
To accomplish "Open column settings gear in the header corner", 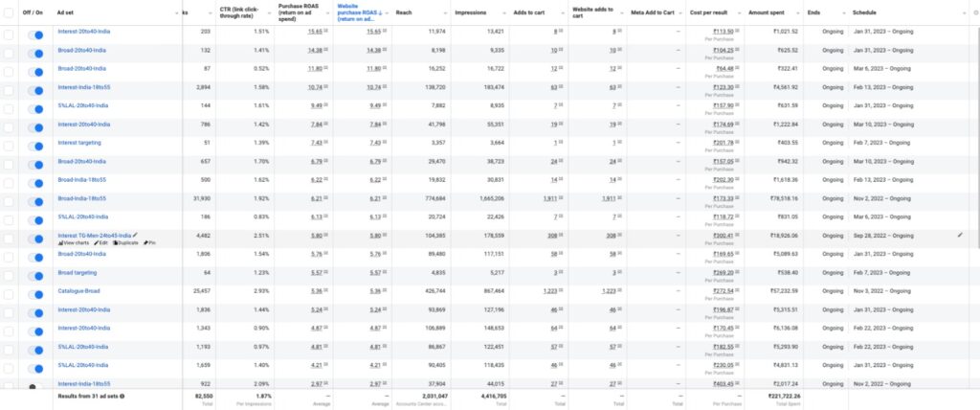I will (x=975, y=12).
